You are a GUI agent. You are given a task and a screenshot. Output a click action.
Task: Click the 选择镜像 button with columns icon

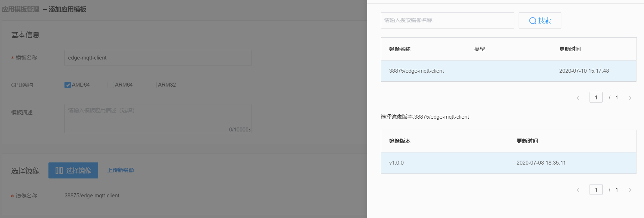tap(73, 171)
